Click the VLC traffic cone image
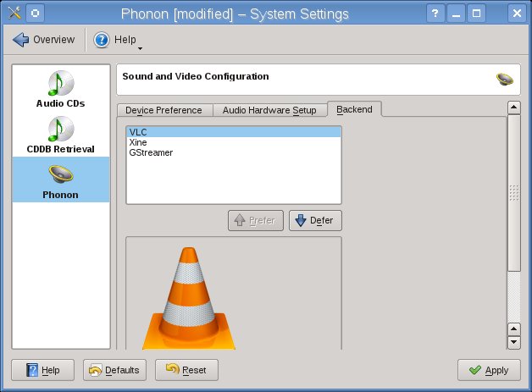The image size is (532, 392). coord(189,298)
